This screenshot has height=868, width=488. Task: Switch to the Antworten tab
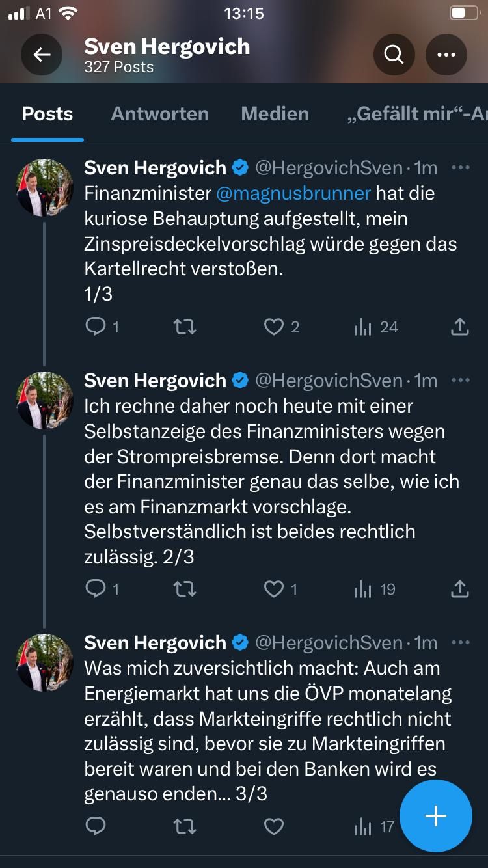coord(159,114)
